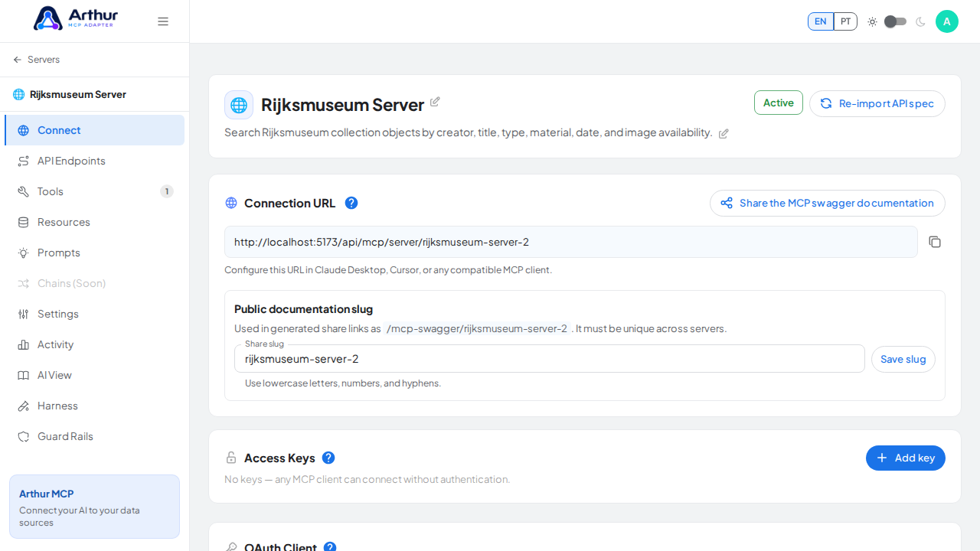Click the Chains (Soon) item
980x551 pixels.
[94, 283]
